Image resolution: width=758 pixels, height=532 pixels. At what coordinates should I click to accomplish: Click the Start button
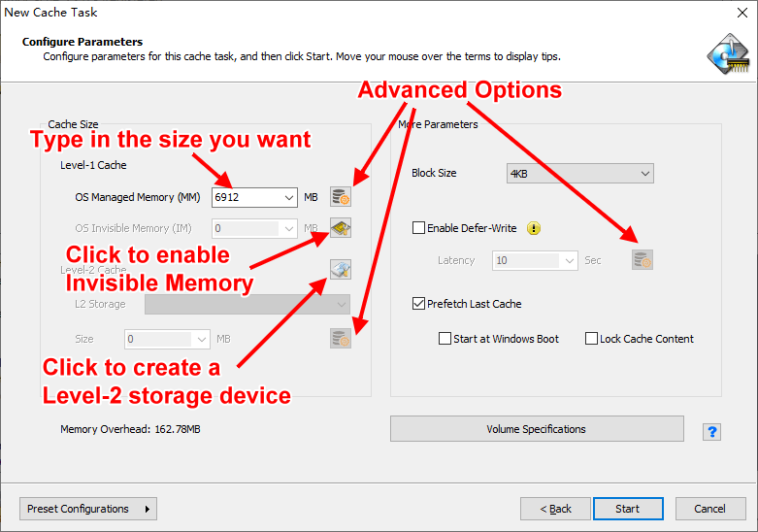pyautogui.click(x=628, y=509)
